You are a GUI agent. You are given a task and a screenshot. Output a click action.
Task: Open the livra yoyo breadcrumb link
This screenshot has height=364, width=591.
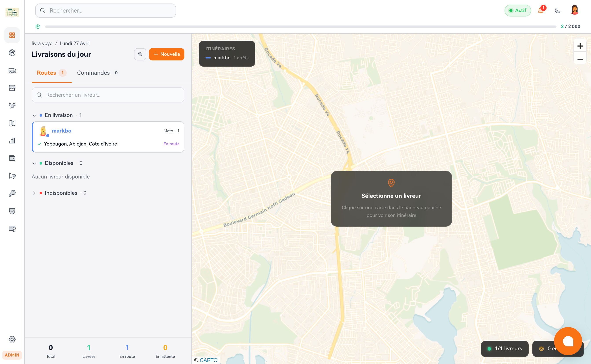coord(42,43)
